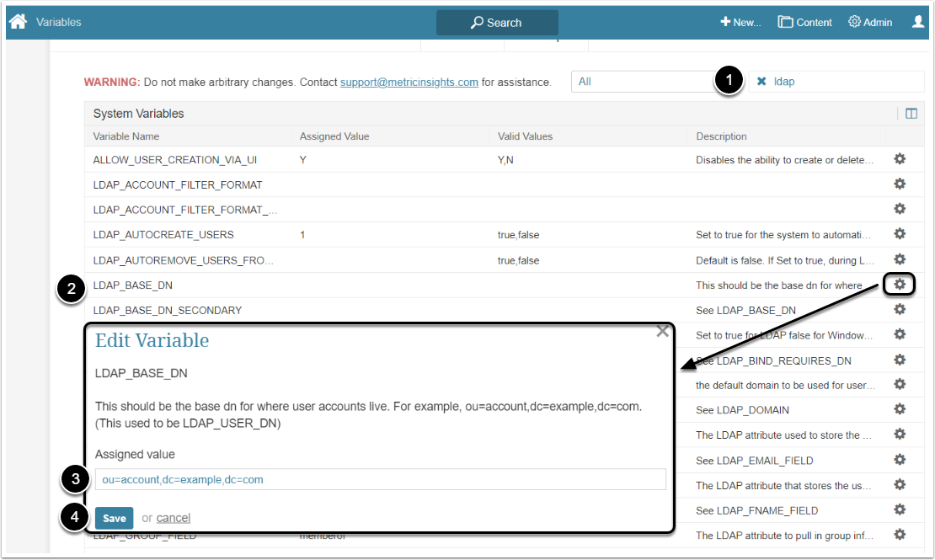Select LDAP_BASE_DN_SECONDARY variable name
This screenshot has width=935, height=560.
point(168,311)
